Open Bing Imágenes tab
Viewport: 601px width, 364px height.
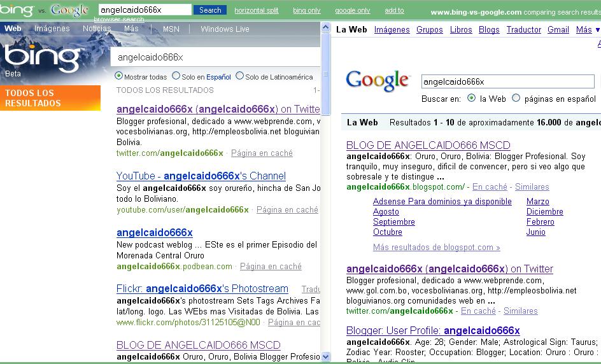pos(52,29)
